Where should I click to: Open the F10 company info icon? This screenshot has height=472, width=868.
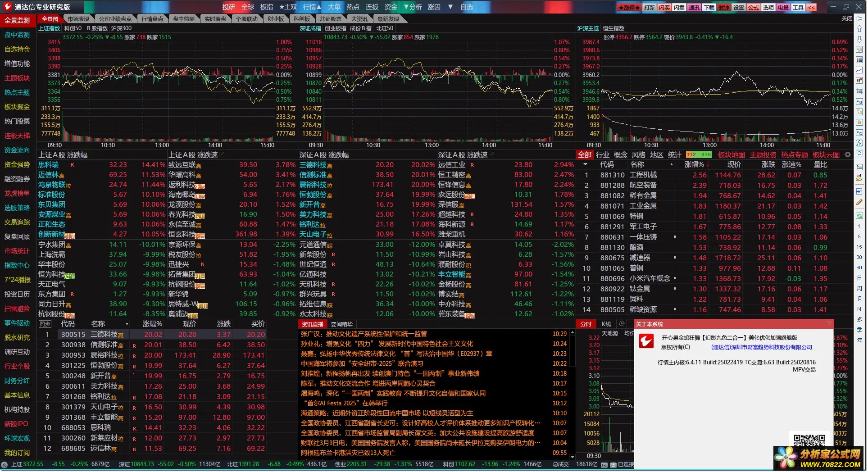[859, 101]
